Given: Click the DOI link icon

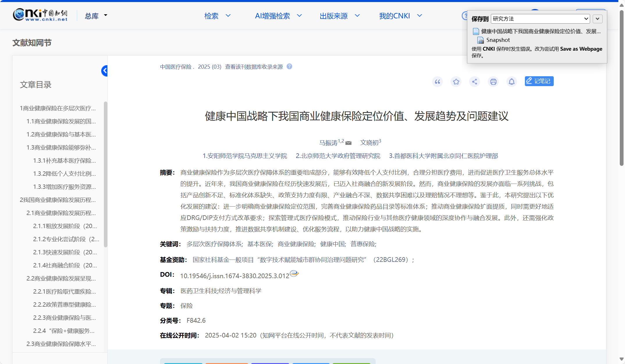Looking at the screenshot, I should (294, 274).
